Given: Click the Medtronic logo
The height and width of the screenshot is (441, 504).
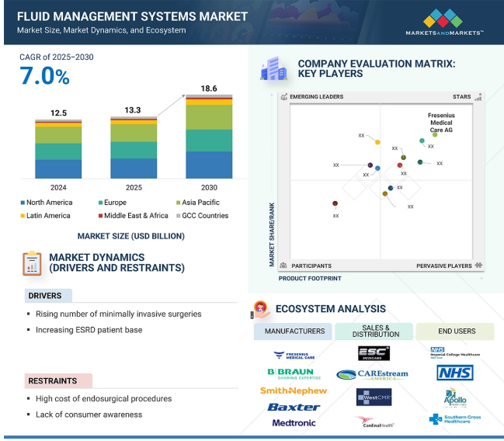Looking at the screenshot, I should pos(294,423).
